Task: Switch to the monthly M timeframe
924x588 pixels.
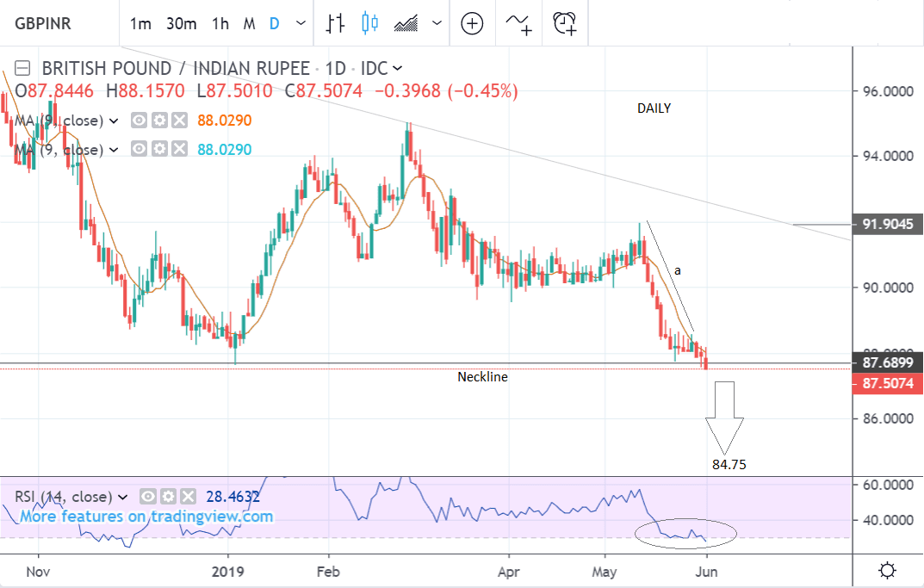Action: click(x=249, y=23)
